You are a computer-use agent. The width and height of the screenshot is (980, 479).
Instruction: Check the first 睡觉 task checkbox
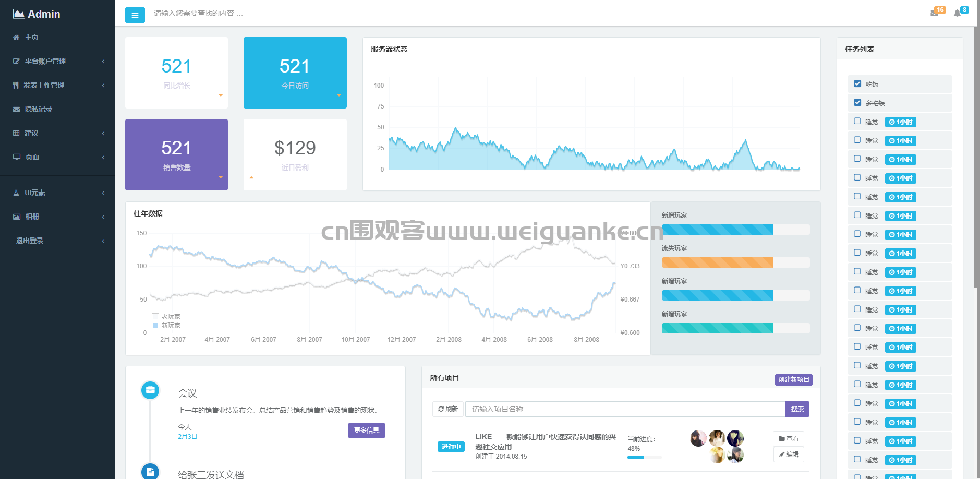click(x=857, y=121)
